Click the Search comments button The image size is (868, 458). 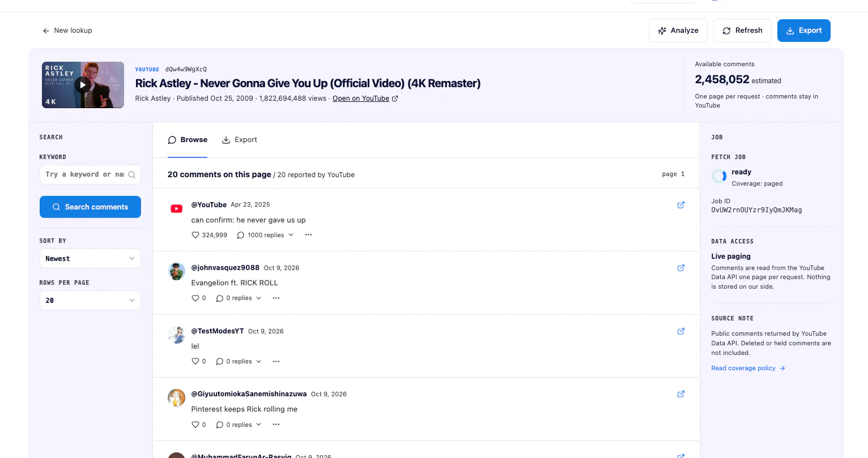tap(90, 207)
